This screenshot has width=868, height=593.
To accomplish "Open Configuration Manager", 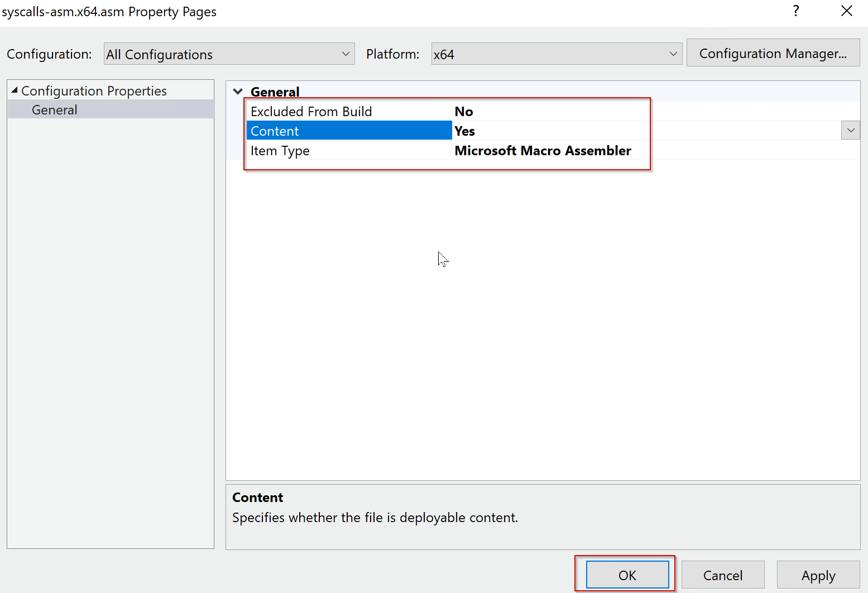I will [773, 53].
